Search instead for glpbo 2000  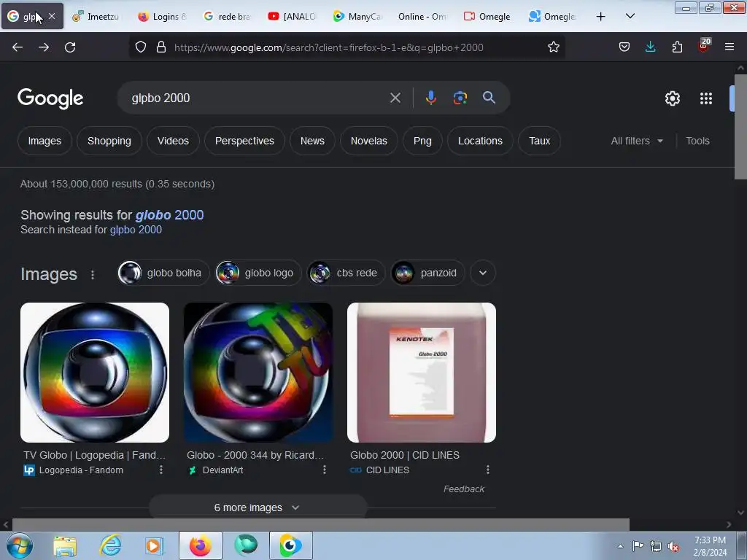pyautogui.click(x=136, y=230)
